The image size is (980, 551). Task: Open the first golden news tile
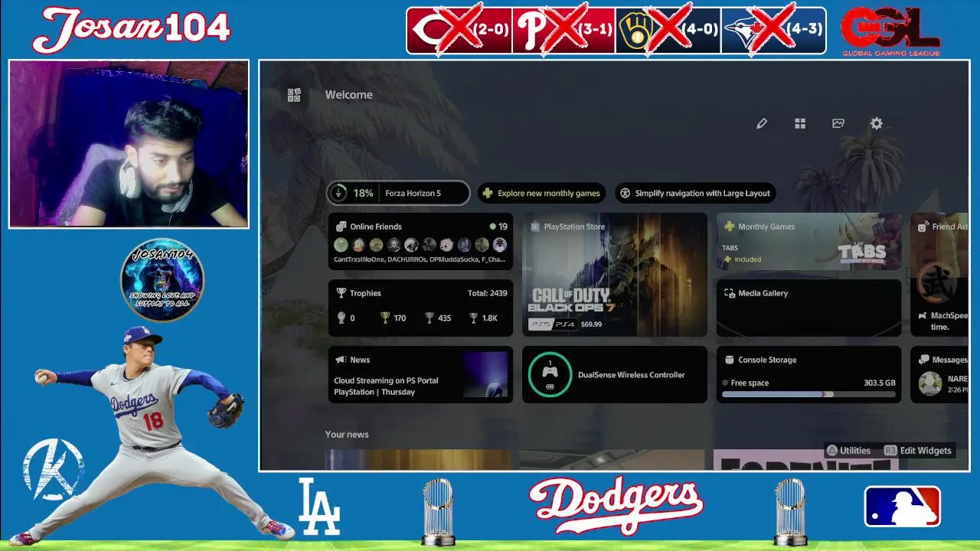[x=418, y=459]
